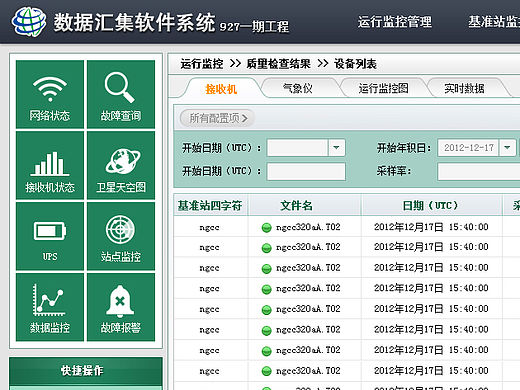
Task: Click the globe logo in the header
Action: [x=29, y=21]
